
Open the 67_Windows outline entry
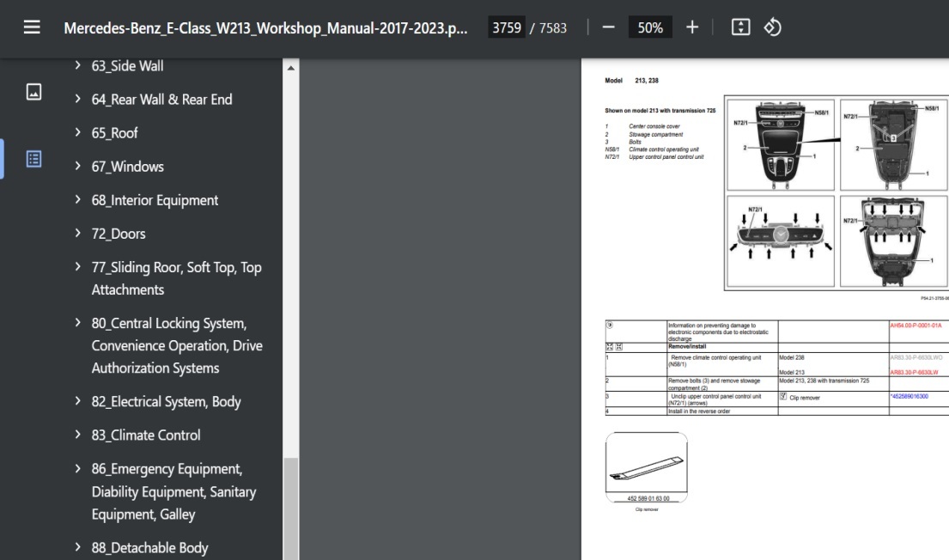pos(128,167)
